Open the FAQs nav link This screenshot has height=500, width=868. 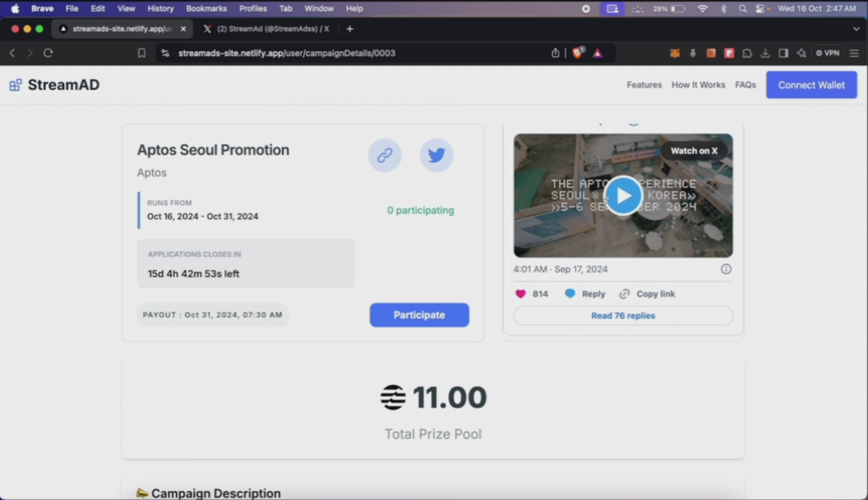click(x=745, y=85)
